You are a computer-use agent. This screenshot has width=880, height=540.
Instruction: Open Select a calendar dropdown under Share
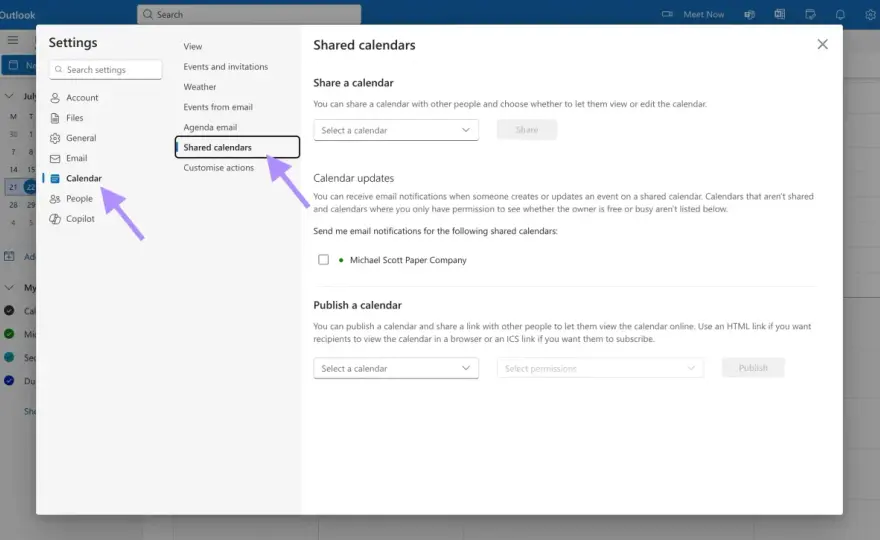pyautogui.click(x=396, y=130)
